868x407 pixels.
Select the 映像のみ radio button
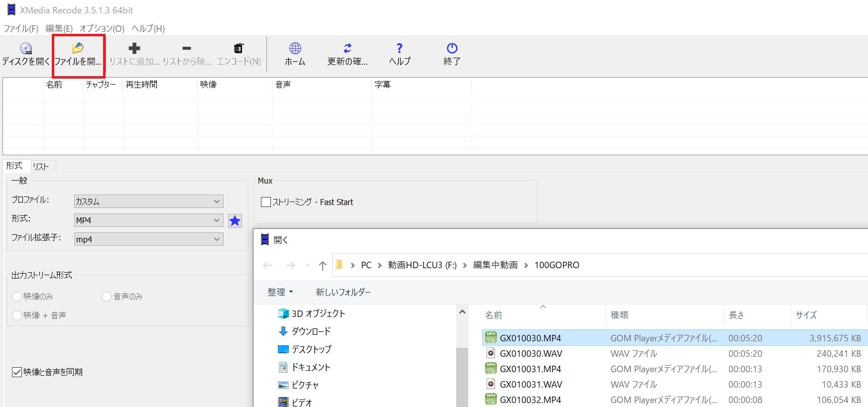tap(17, 297)
